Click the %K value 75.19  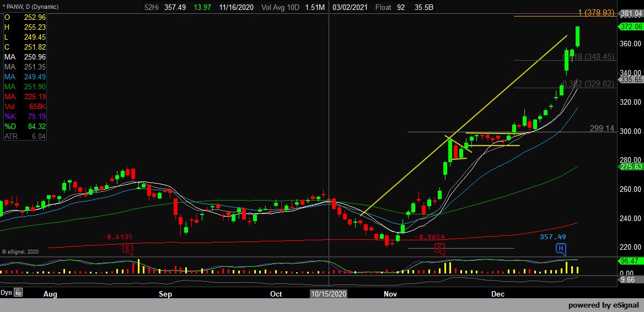click(x=37, y=117)
